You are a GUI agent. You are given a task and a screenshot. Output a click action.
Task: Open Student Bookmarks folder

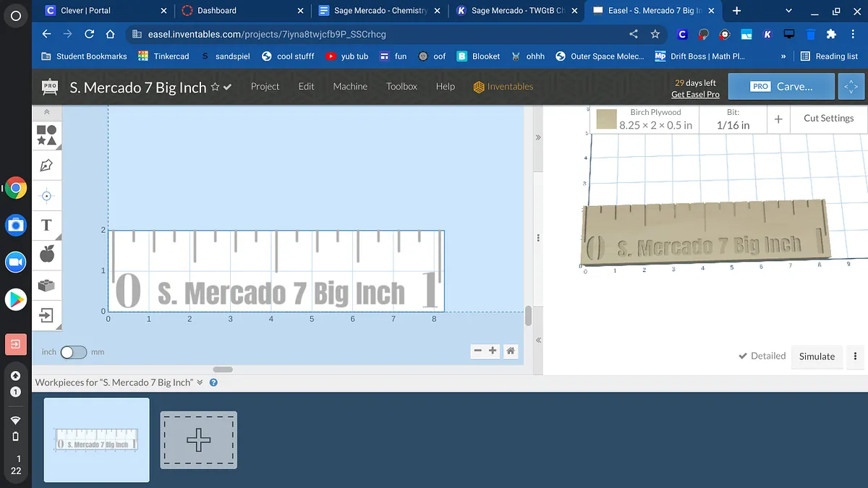point(84,56)
